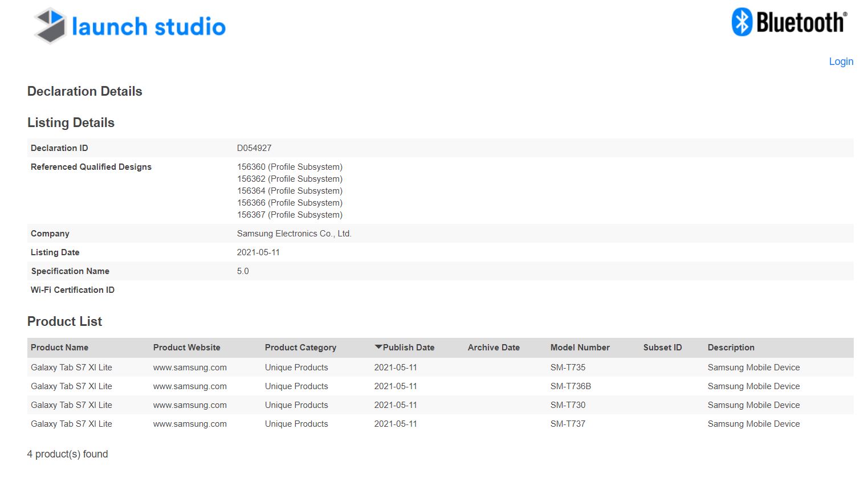Screen dimensions: 868x482
Task: Click www.samsung.com in the SM-T737 row
Action: (190, 424)
